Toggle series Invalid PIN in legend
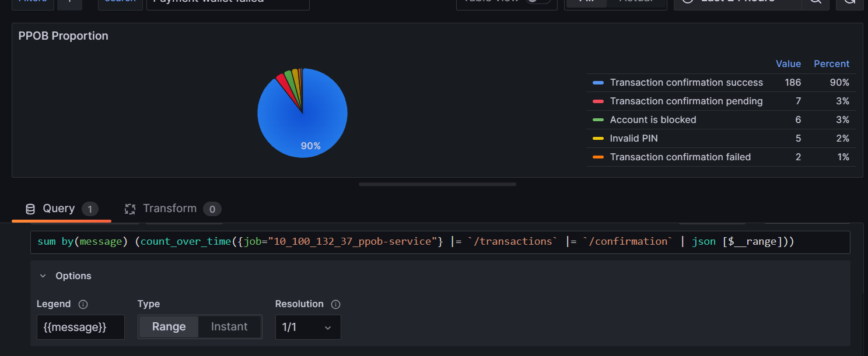 (x=633, y=139)
